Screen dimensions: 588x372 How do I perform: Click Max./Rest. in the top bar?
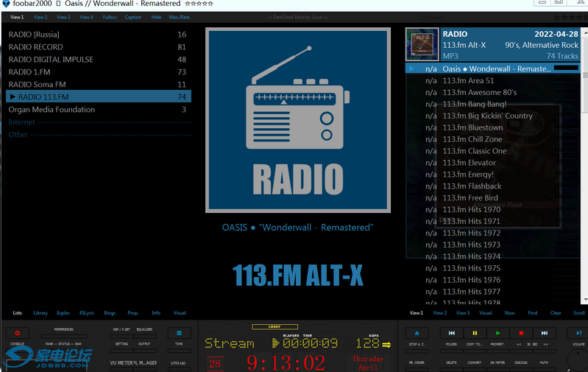coord(180,17)
